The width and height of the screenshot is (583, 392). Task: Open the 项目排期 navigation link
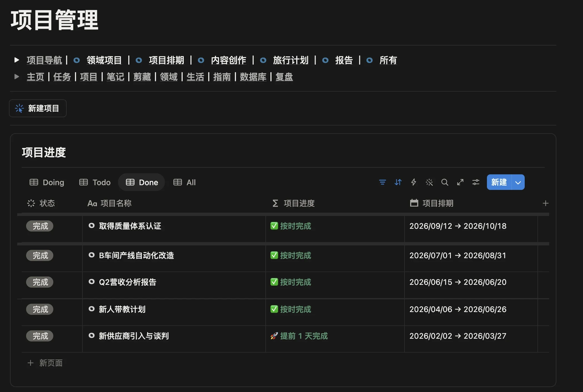tap(166, 60)
